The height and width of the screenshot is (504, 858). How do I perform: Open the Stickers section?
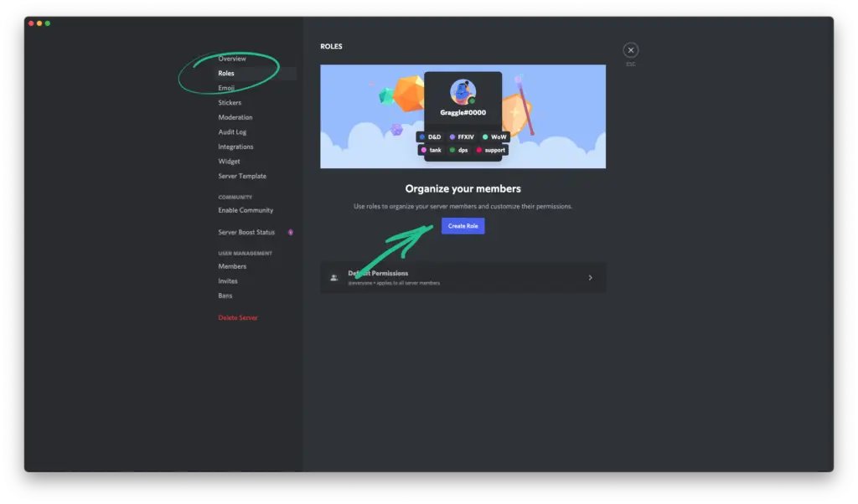230,103
